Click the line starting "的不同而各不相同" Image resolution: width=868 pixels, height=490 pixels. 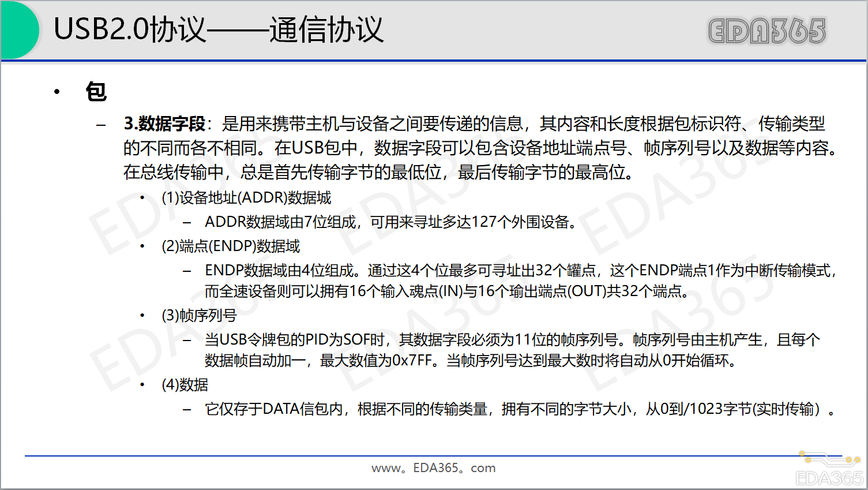482,148
